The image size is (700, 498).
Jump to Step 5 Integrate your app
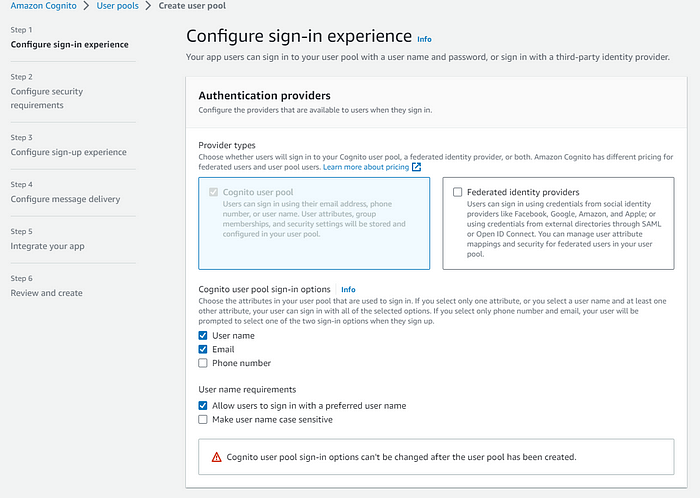pyautogui.click(x=46, y=245)
